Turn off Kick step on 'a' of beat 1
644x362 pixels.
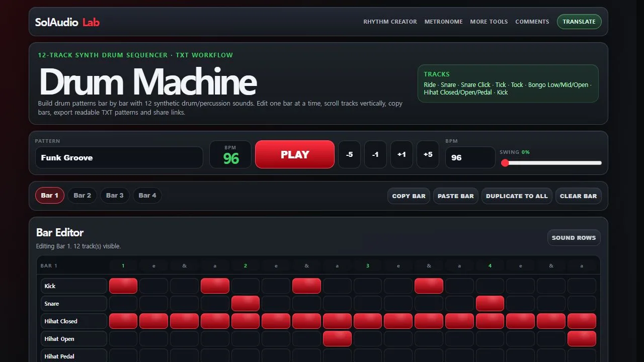pyautogui.click(x=215, y=286)
